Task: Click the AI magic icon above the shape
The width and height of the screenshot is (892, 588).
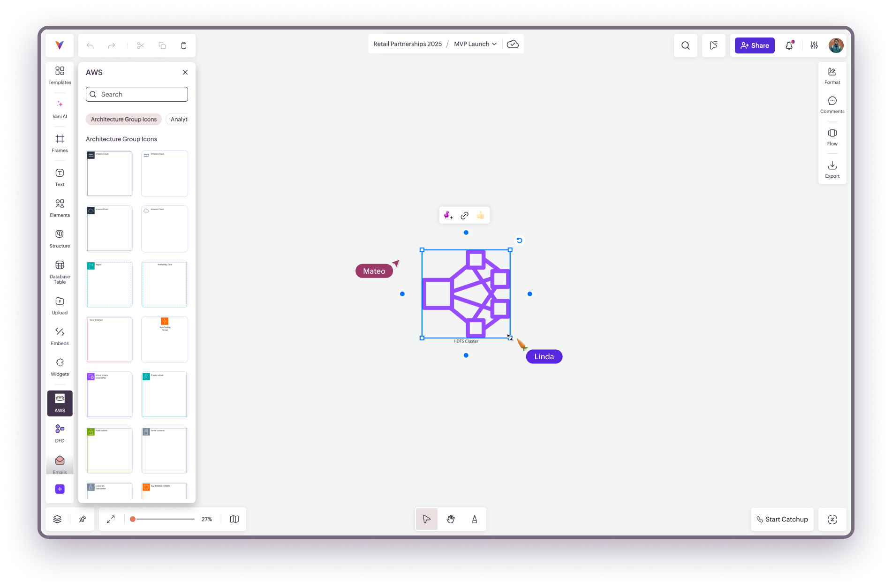Action: tap(448, 215)
